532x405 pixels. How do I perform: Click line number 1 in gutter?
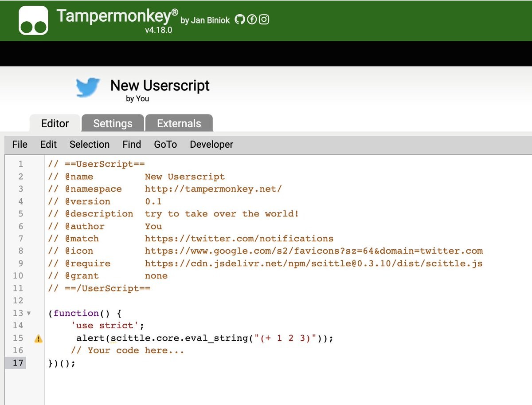[x=20, y=164]
